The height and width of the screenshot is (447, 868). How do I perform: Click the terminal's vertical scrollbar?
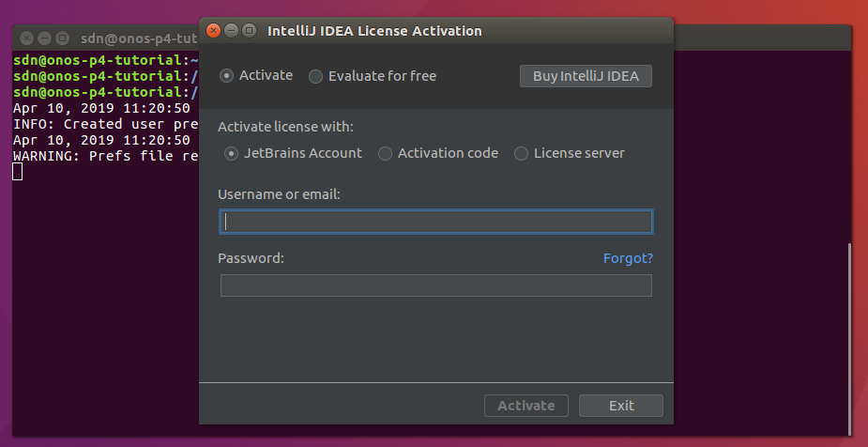point(849,338)
